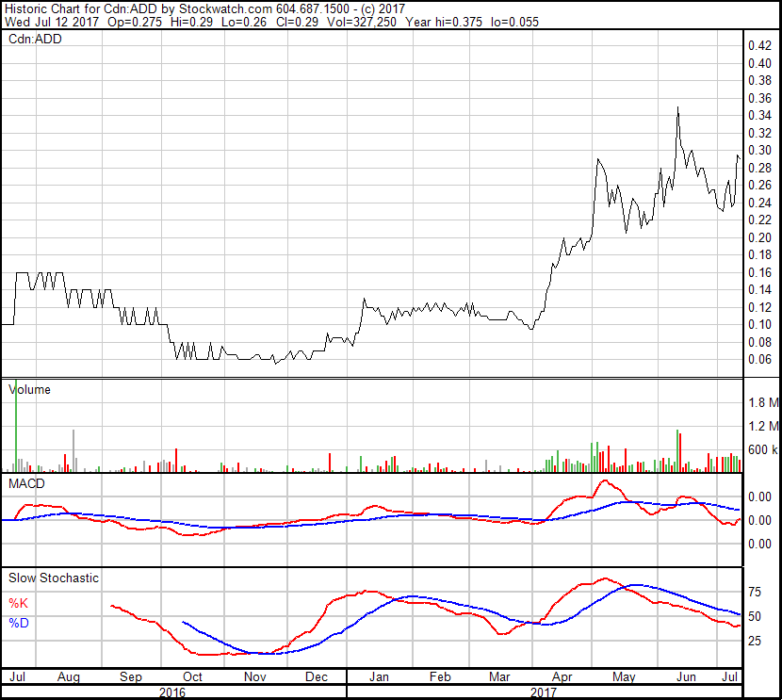
Task: Click the 'Sep' month label on time axis
Action: (131, 676)
